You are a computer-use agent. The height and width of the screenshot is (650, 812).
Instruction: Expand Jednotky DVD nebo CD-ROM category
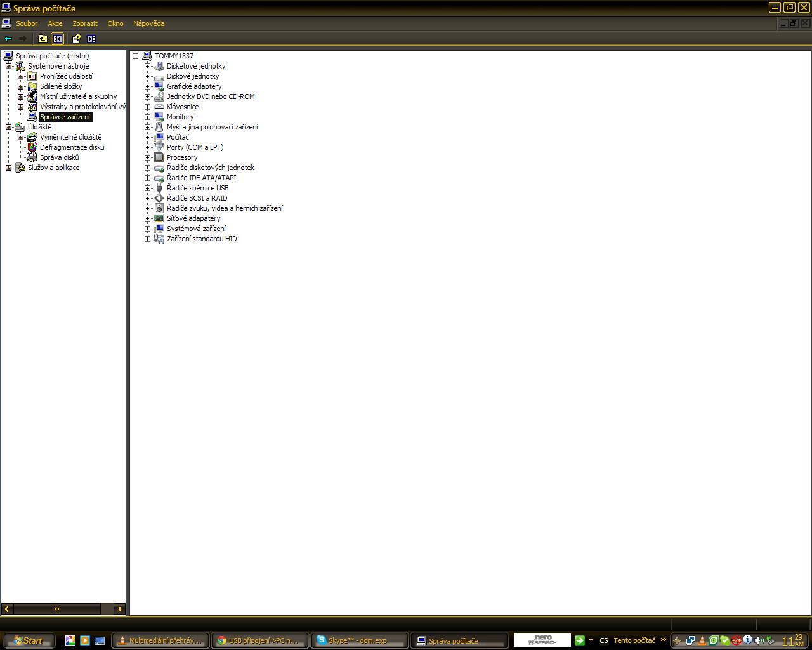click(148, 96)
